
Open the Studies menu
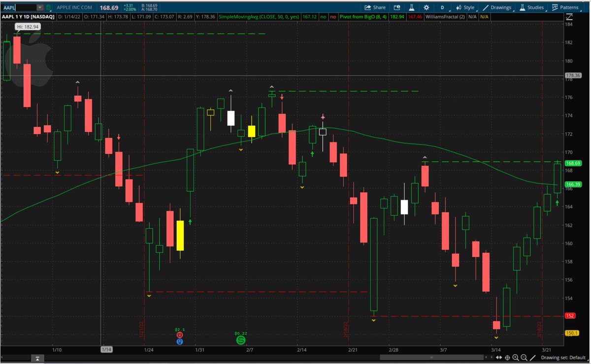(531, 7)
